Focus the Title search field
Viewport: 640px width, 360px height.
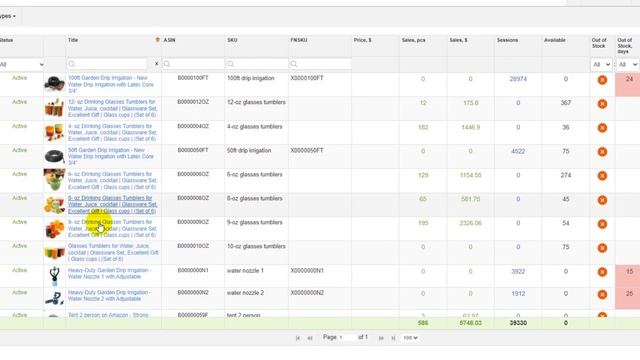point(107,64)
